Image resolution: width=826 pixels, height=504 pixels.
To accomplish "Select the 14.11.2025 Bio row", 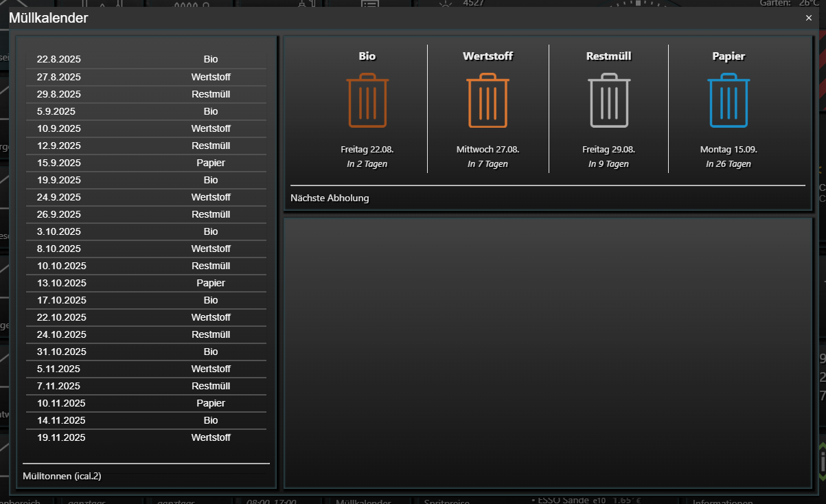I will (146, 420).
